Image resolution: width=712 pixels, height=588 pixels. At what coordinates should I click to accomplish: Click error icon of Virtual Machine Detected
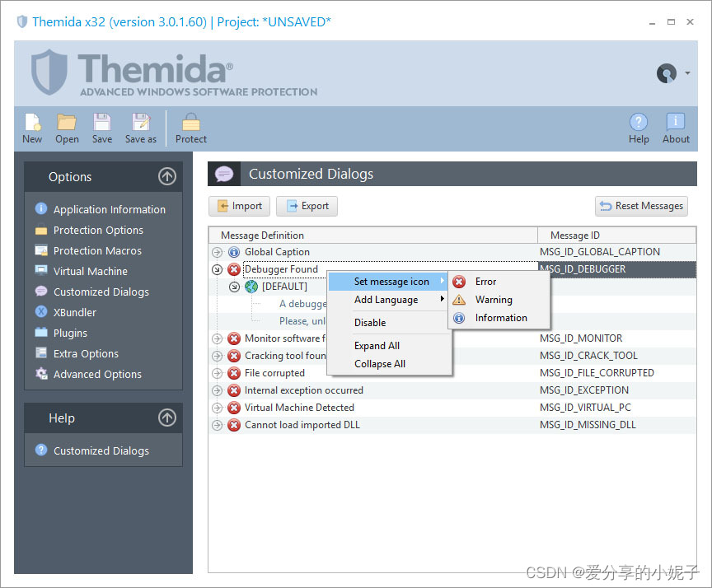pos(234,408)
